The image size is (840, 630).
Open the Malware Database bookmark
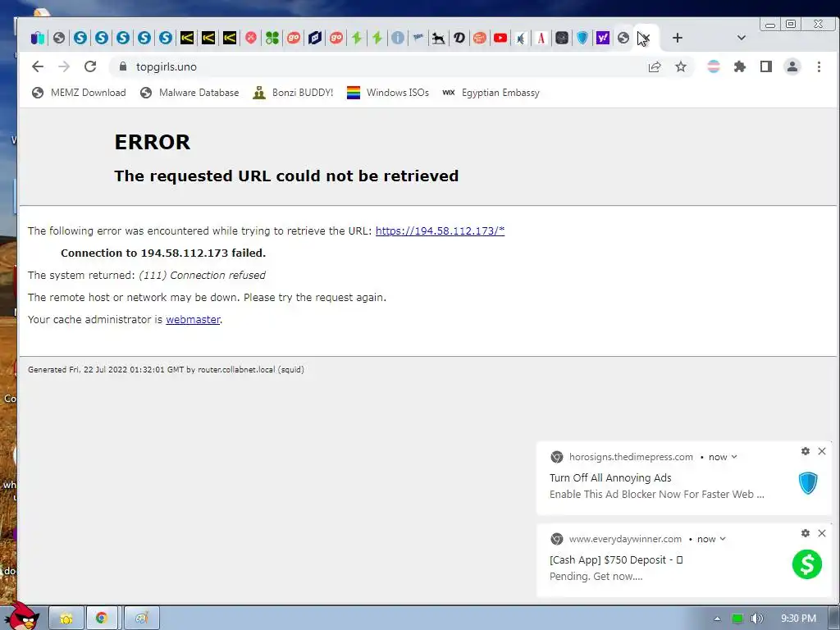(189, 93)
